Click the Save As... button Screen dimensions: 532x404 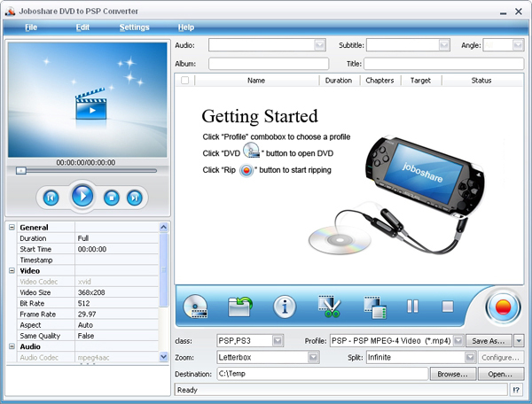tap(489, 340)
